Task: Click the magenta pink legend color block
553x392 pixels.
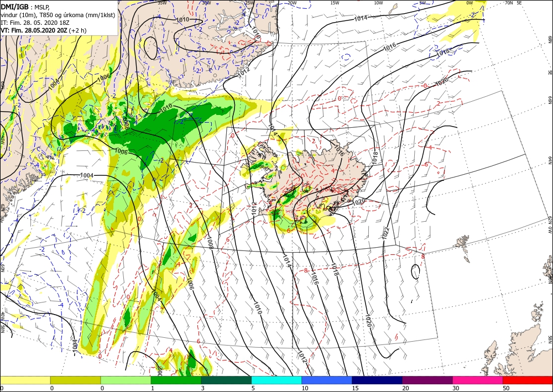Action: tap(478, 380)
